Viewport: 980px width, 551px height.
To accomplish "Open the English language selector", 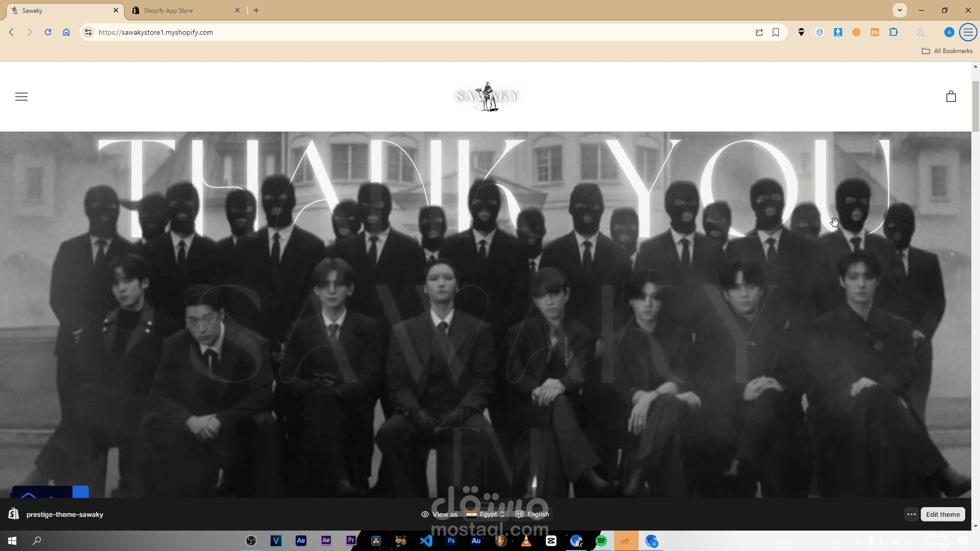I will click(x=533, y=514).
